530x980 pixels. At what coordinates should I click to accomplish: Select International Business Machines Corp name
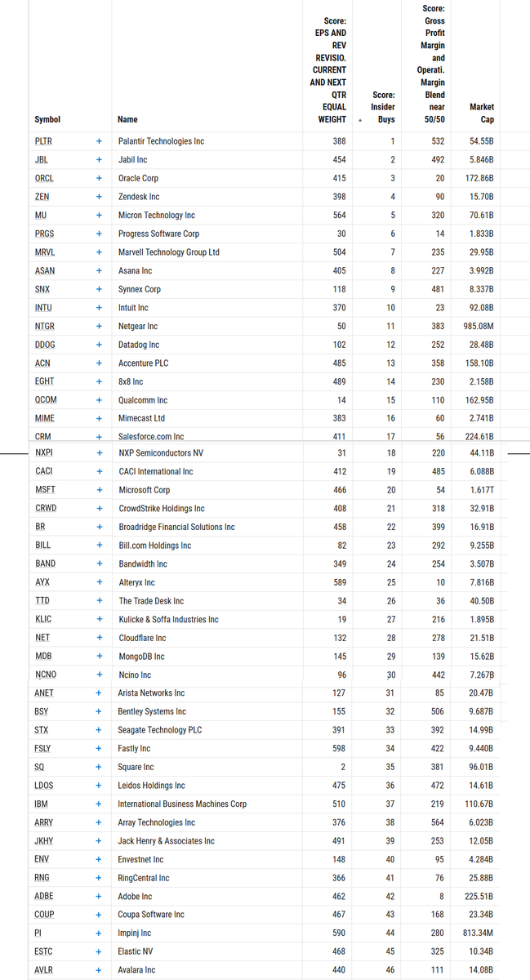click(182, 804)
